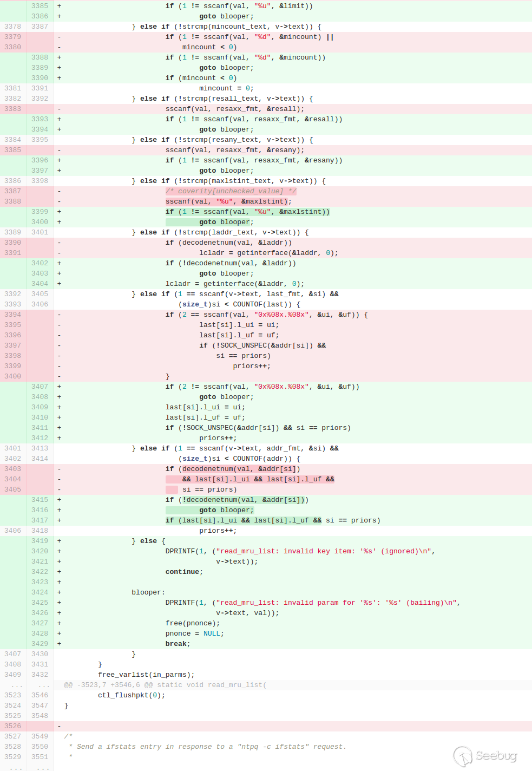
Task: Click added 'break;' on line 3429
Action: pos(178,644)
